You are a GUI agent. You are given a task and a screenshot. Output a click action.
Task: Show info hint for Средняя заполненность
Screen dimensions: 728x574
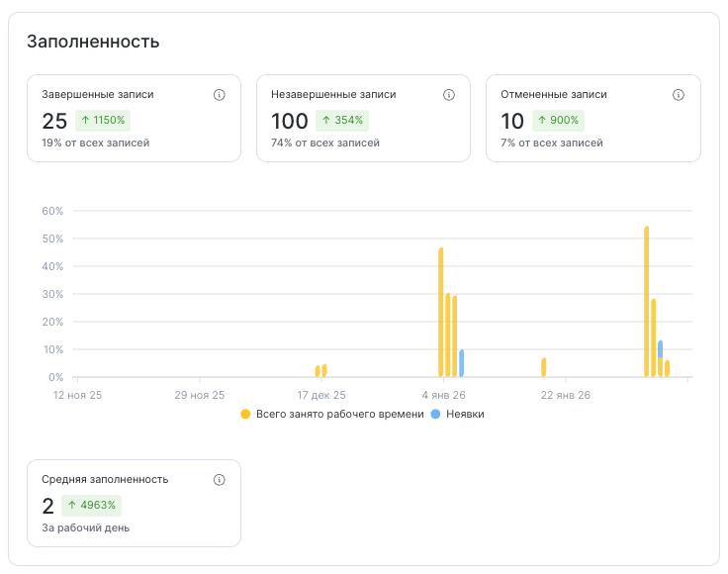220,479
